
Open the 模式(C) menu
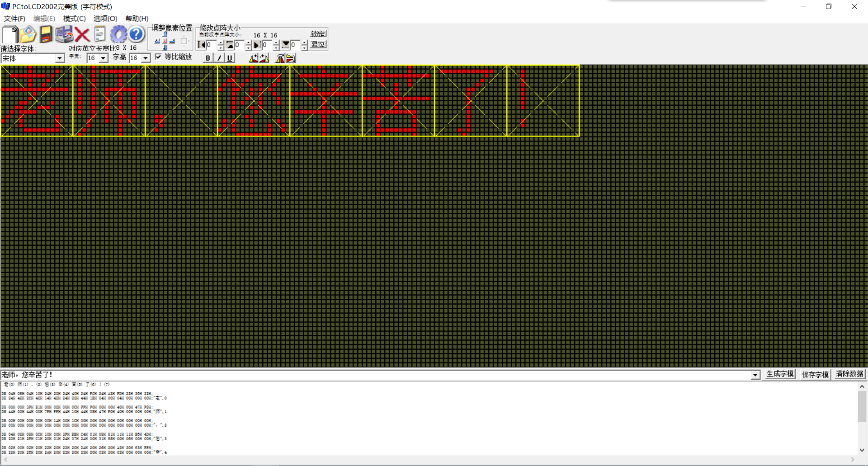(x=75, y=19)
